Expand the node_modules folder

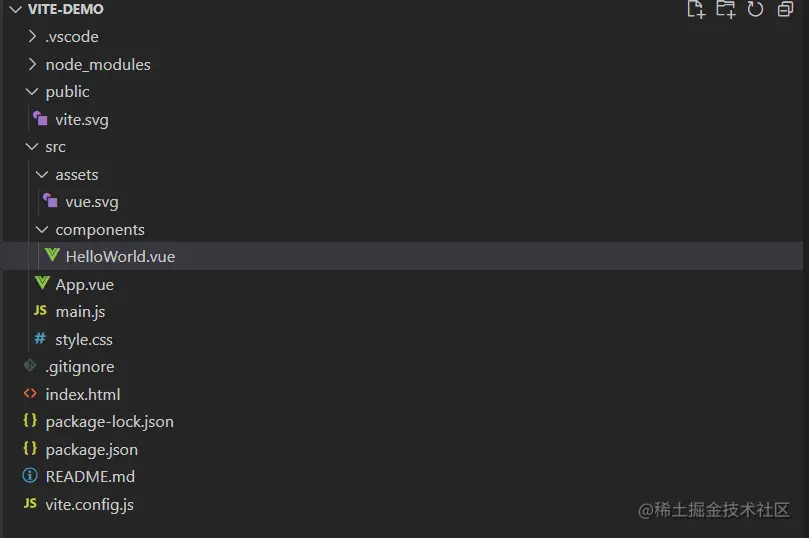32,64
